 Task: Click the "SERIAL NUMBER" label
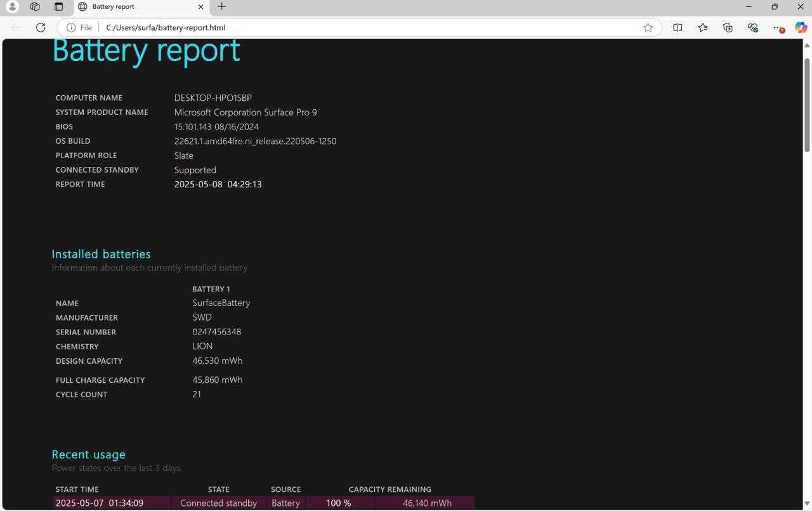coord(86,332)
